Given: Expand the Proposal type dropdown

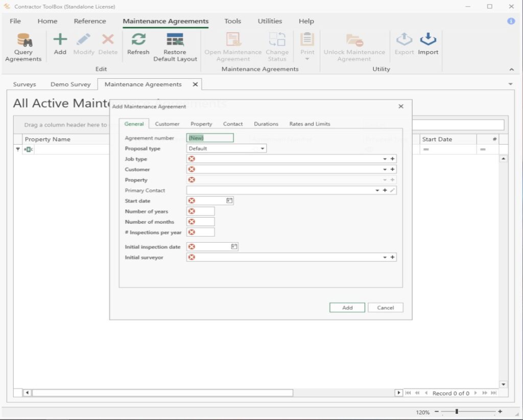Looking at the screenshot, I should click(263, 149).
